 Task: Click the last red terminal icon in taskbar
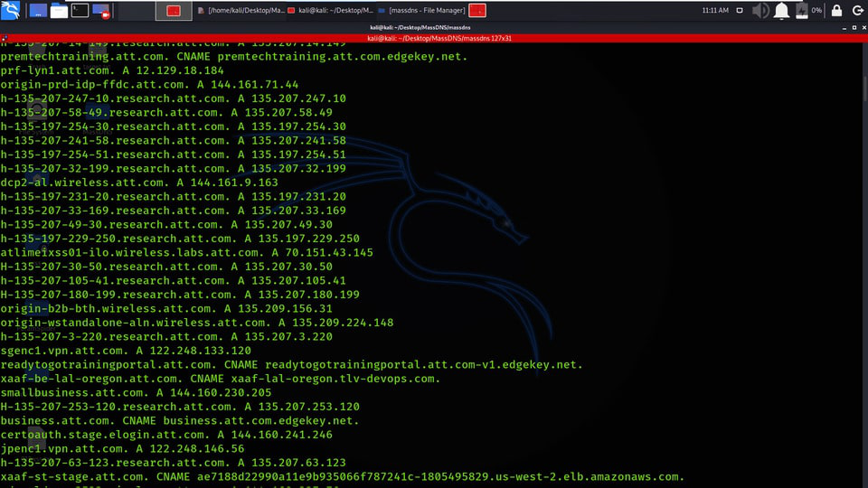coord(477,11)
